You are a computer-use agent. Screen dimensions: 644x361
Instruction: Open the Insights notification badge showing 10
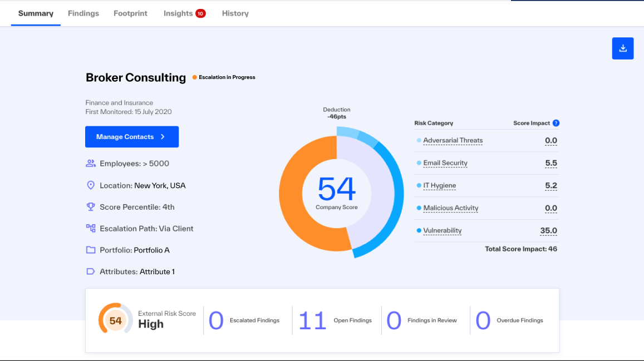tap(200, 13)
